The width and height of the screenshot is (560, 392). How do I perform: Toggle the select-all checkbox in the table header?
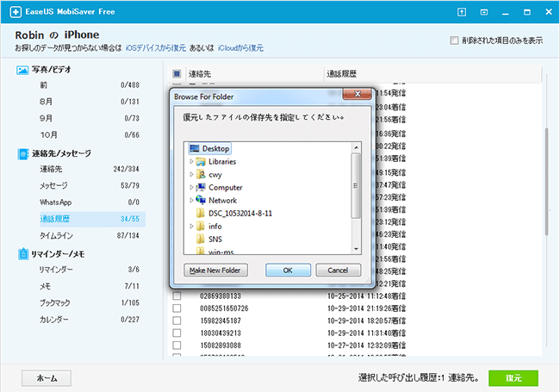pos(177,74)
